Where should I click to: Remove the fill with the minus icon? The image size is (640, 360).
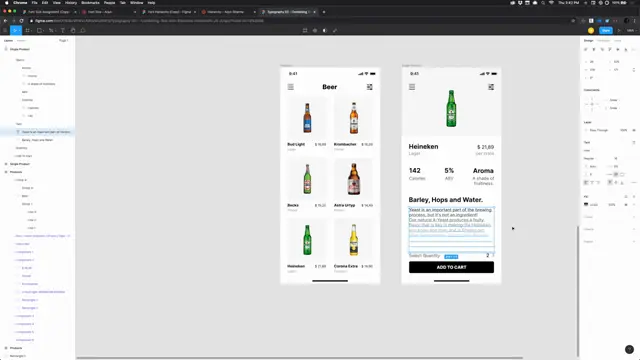pos(634,204)
